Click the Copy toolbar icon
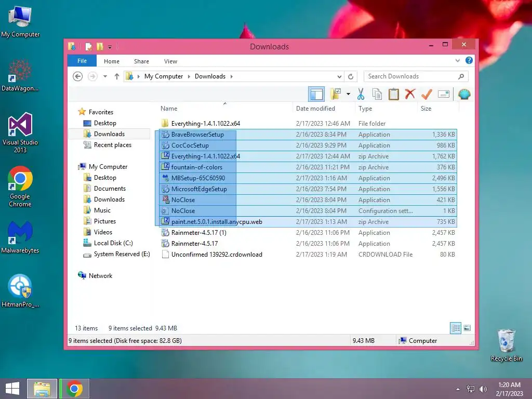Screen dimensions: 532x399 [x=377, y=94]
